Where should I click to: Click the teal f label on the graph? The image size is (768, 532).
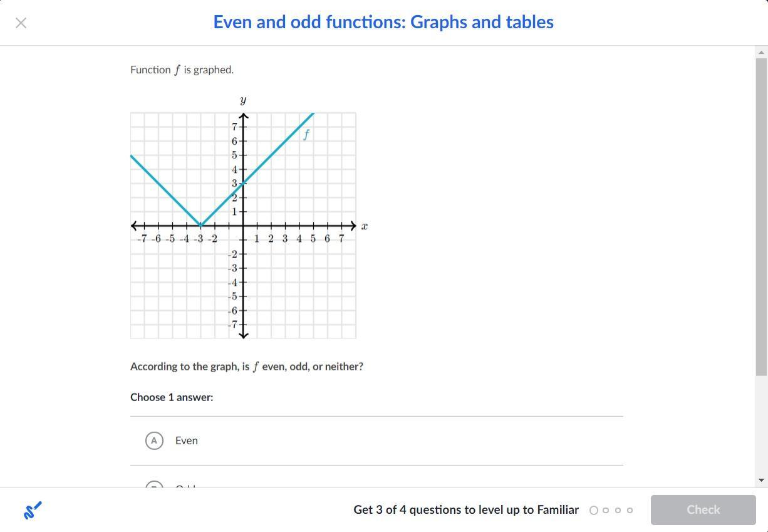tap(306, 134)
